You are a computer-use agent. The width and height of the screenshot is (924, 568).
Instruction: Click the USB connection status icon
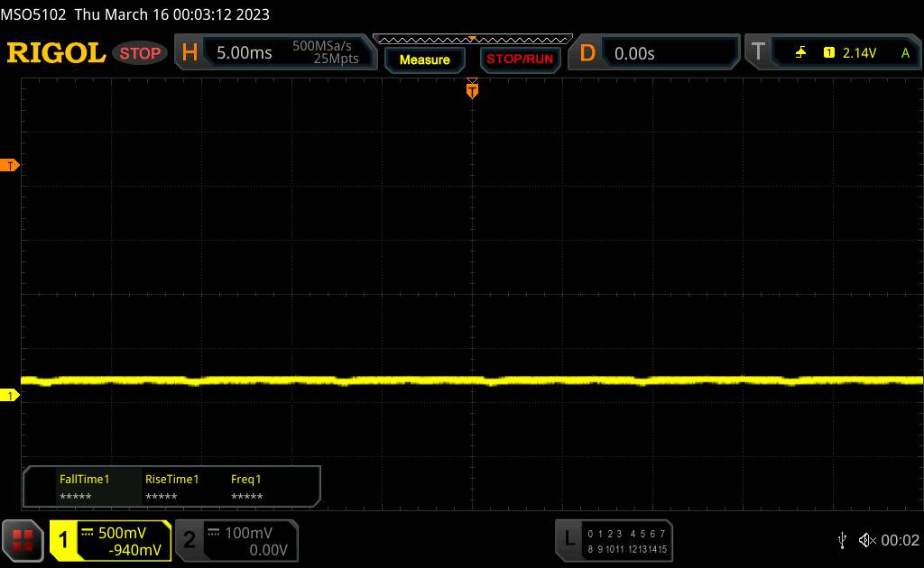pyautogui.click(x=842, y=539)
